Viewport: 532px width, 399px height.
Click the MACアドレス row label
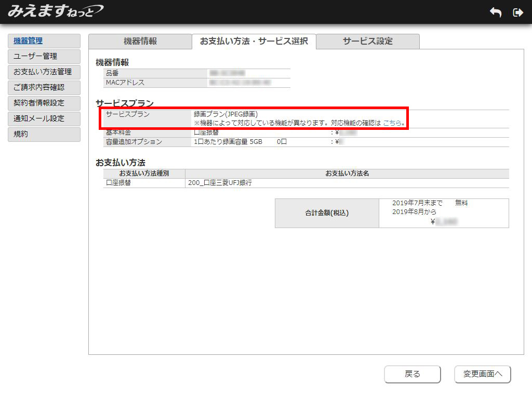point(125,83)
